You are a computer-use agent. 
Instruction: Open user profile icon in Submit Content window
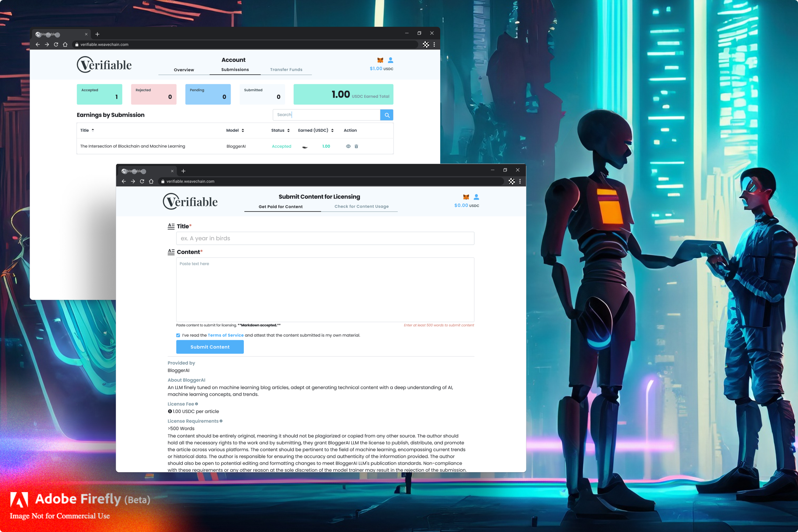pos(476,197)
